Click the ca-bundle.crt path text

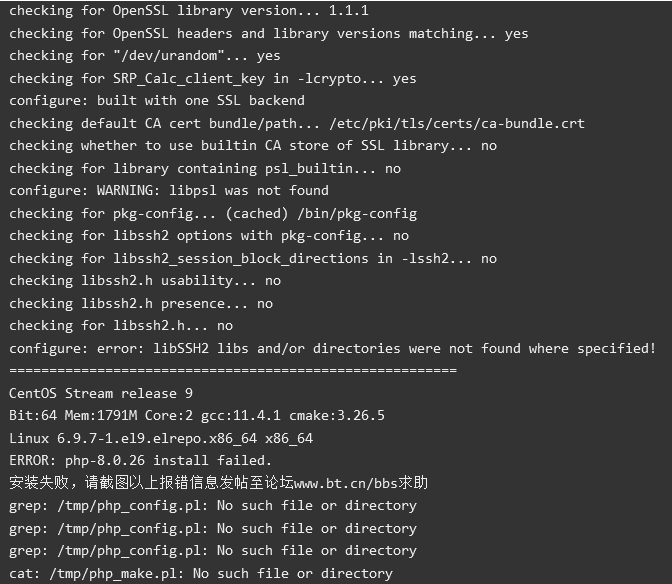[457, 123]
